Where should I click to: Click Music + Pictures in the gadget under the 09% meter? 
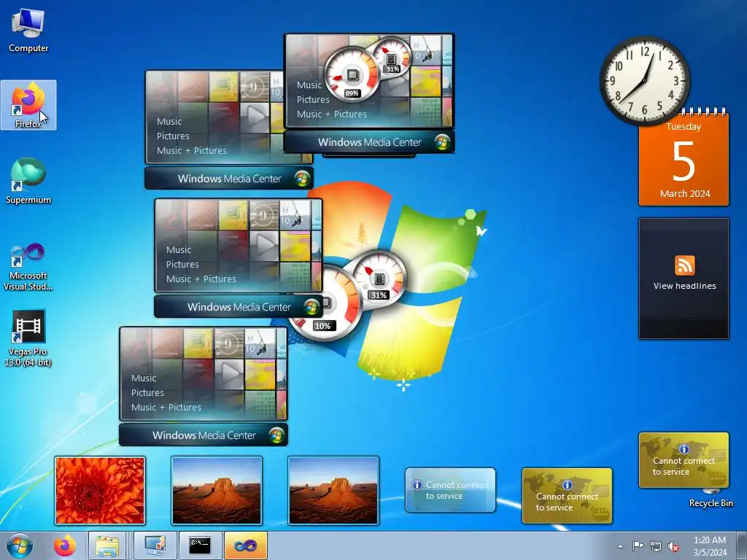[332, 114]
